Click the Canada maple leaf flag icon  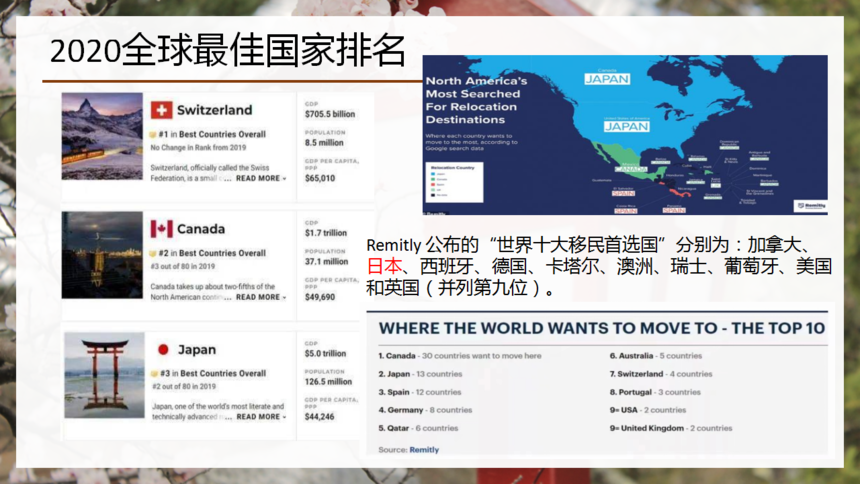161,229
